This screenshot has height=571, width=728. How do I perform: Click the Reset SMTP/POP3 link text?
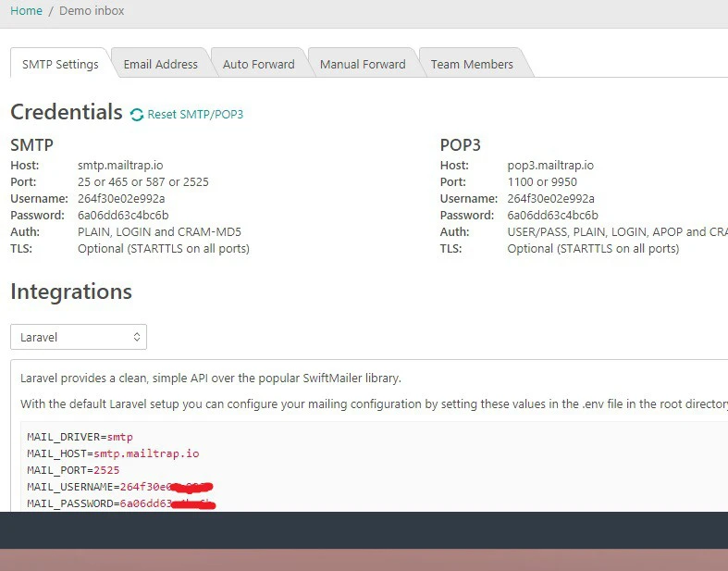pyautogui.click(x=195, y=115)
